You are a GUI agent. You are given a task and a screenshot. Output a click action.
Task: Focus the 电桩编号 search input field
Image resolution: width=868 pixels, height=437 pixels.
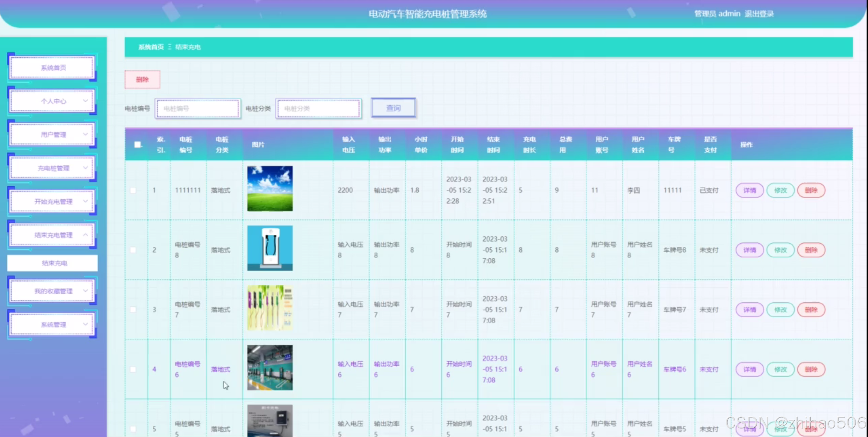[x=198, y=109]
